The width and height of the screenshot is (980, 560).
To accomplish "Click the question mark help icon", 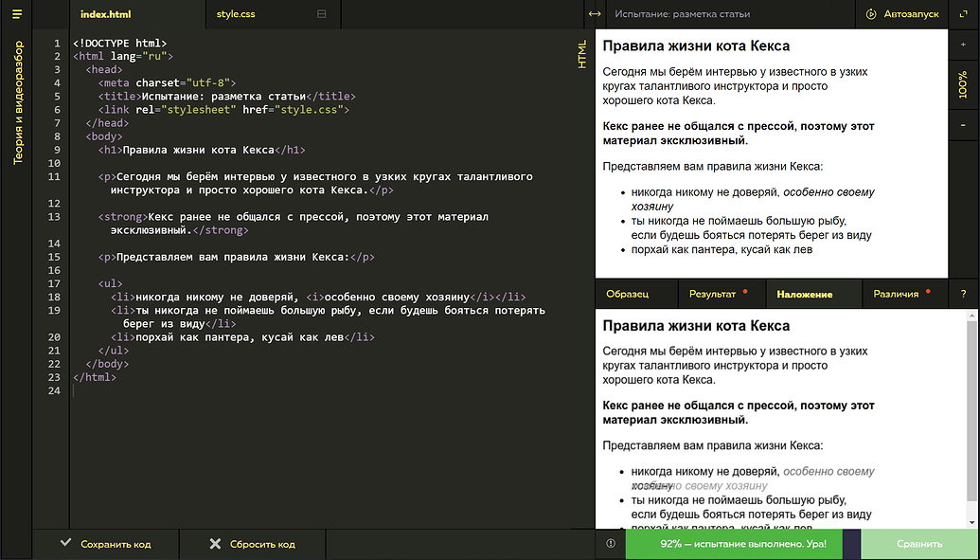I will point(963,294).
